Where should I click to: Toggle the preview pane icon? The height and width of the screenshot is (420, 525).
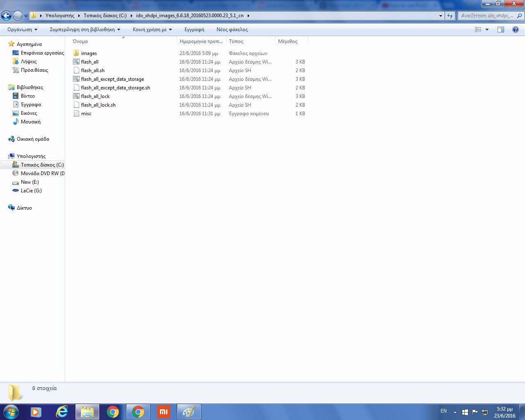pyautogui.click(x=500, y=30)
